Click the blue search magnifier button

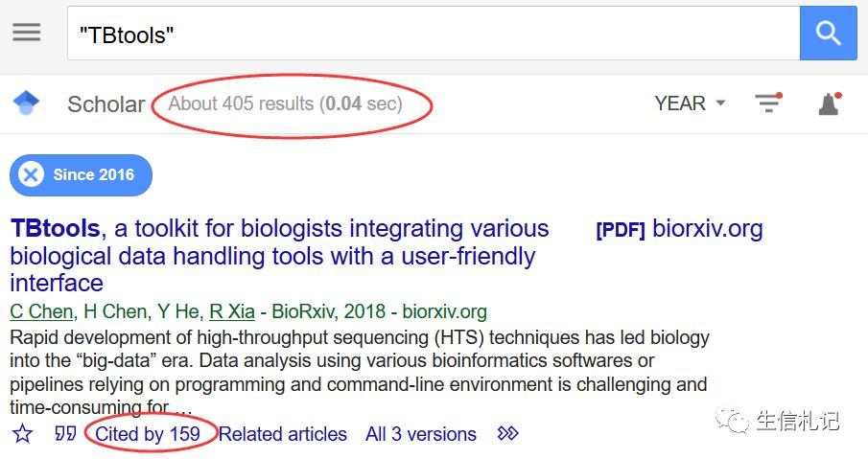pos(828,34)
